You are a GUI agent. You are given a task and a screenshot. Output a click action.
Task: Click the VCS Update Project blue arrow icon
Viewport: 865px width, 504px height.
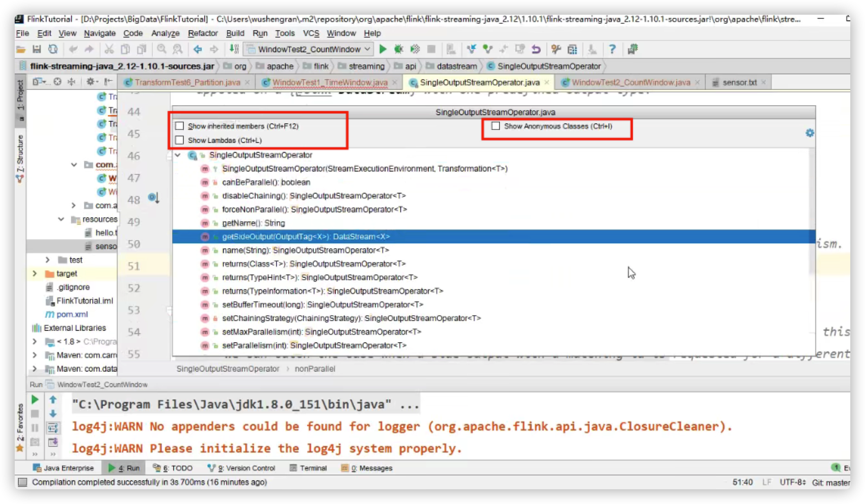[471, 49]
